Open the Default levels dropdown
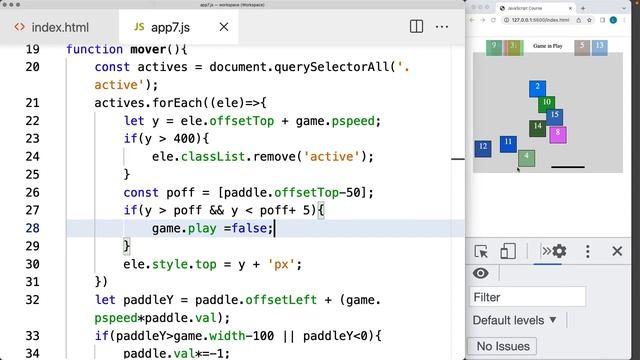 pyautogui.click(x=515, y=320)
